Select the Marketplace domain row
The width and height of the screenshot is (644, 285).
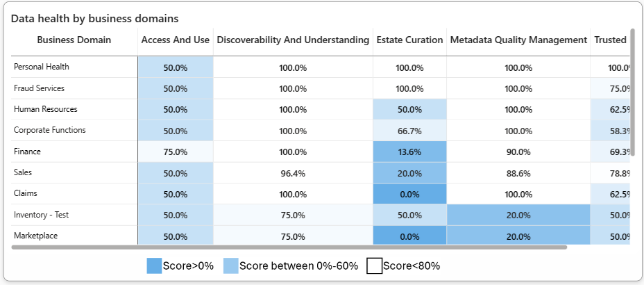pyautogui.click(x=35, y=236)
